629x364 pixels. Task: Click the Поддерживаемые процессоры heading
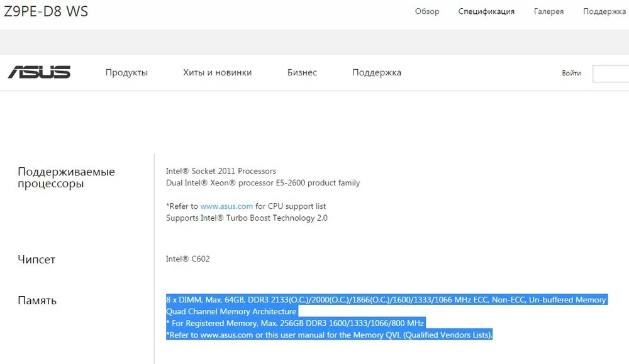coord(66,177)
